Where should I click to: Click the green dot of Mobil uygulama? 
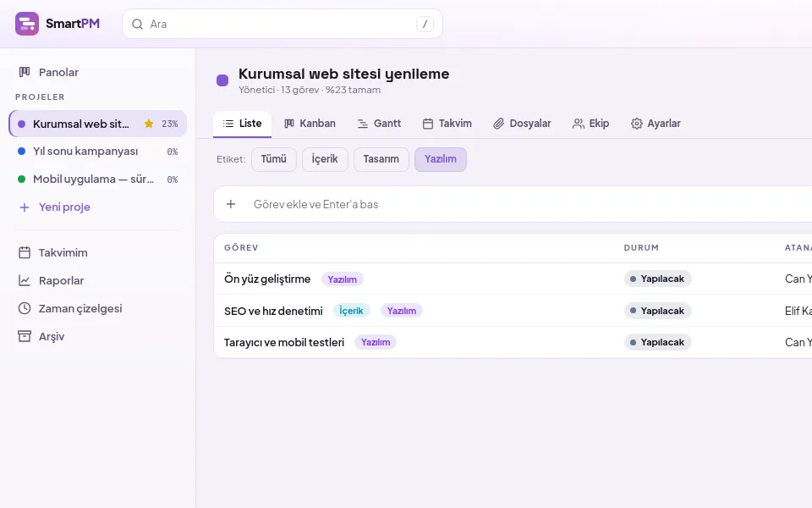coord(21,179)
